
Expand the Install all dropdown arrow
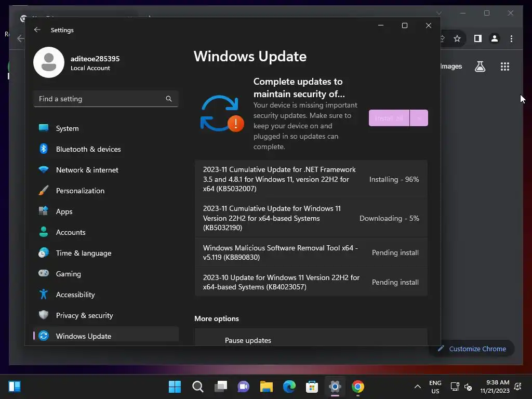[x=419, y=118]
